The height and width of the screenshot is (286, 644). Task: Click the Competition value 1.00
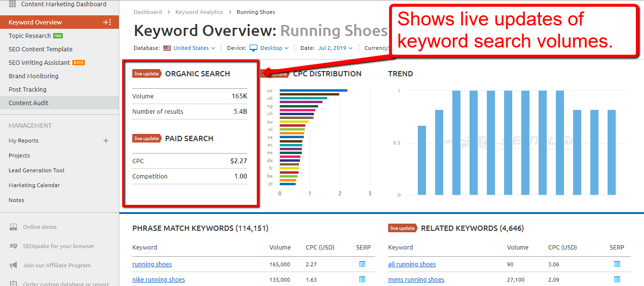point(241,176)
